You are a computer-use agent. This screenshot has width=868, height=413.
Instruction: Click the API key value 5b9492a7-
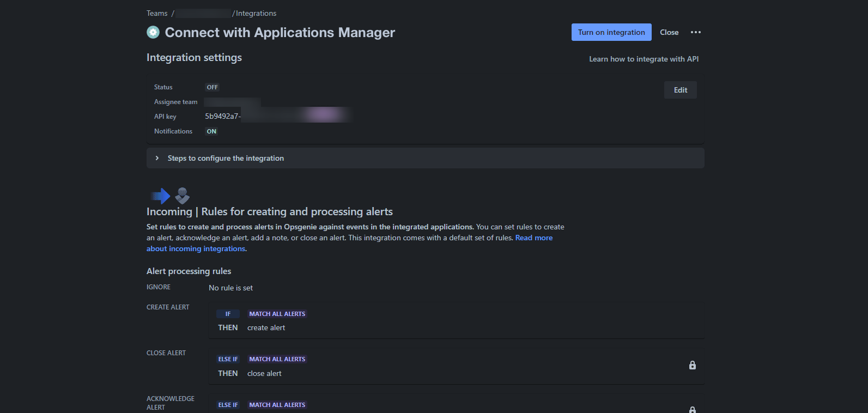[x=223, y=116]
